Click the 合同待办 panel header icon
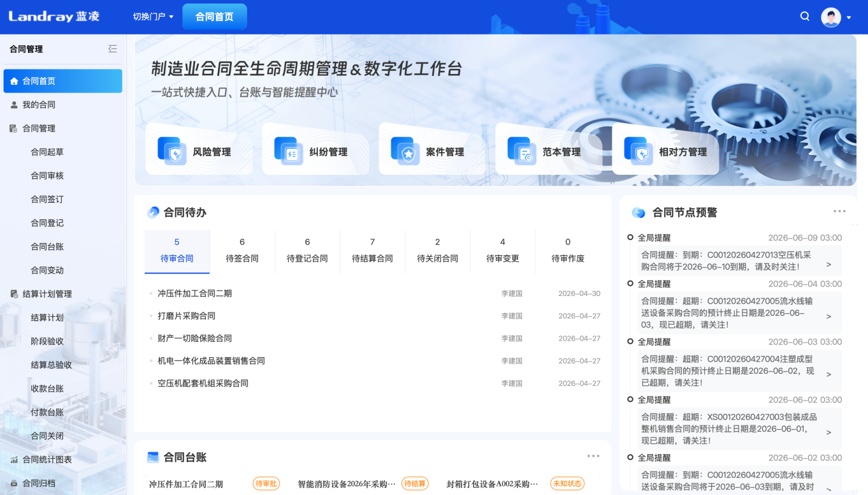868x495 pixels. pyautogui.click(x=153, y=212)
